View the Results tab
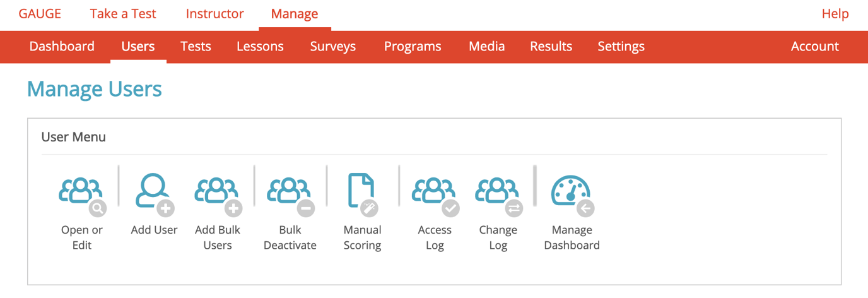Screen dimensions: 868x298 (x=551, y=46)
